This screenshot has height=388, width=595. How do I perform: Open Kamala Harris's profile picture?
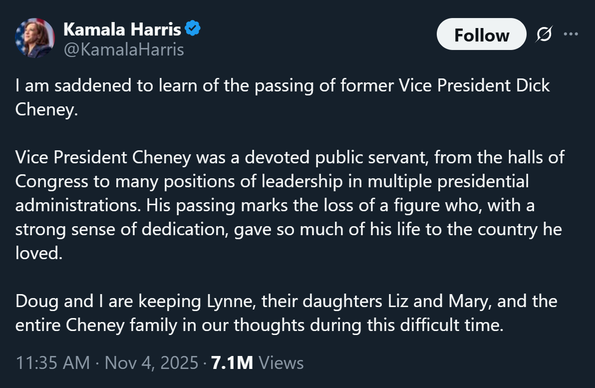[x=35, y=38]
